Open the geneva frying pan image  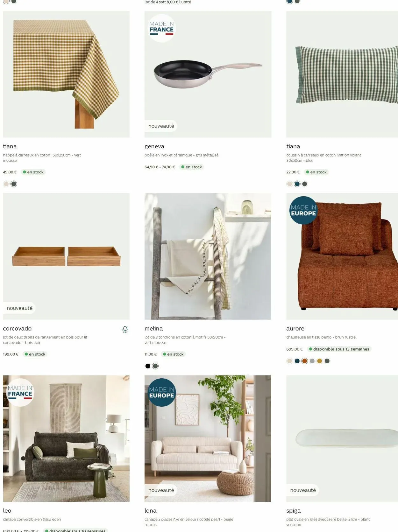coord(208,74)
